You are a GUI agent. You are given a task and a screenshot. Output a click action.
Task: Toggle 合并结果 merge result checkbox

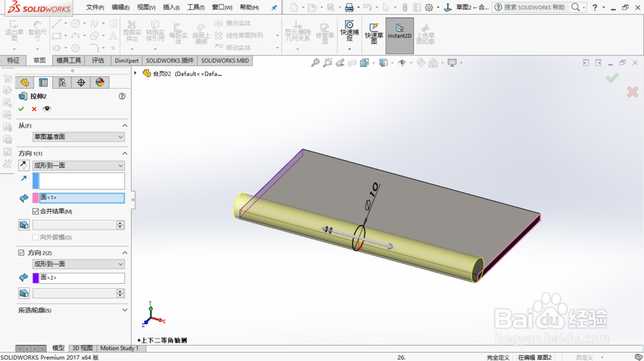click(35, 211)
